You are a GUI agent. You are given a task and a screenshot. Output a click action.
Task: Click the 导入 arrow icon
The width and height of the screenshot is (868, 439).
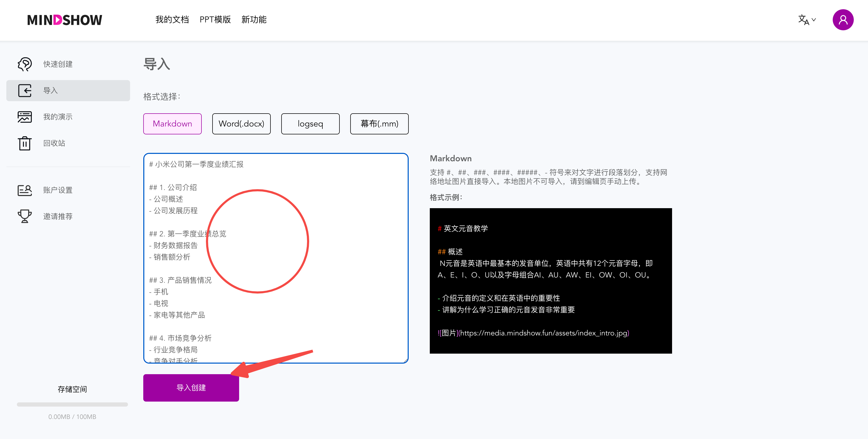tap(24, 90)
